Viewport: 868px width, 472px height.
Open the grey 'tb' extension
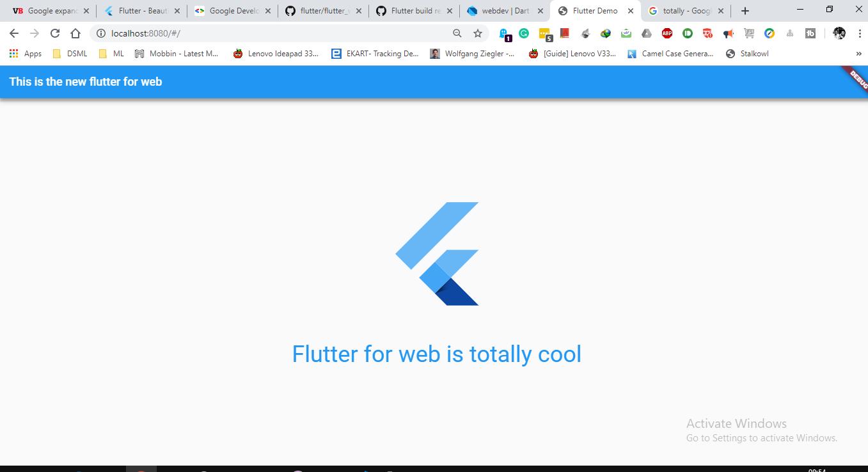tap(810, 33)
